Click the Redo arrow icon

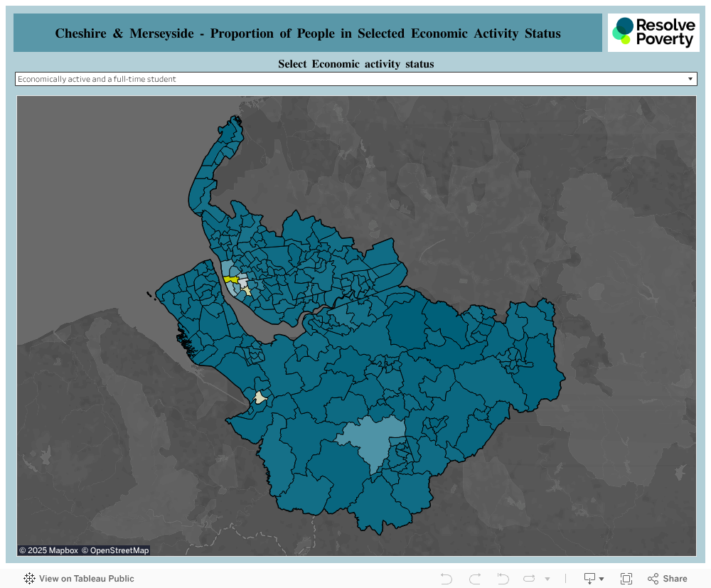475,579
